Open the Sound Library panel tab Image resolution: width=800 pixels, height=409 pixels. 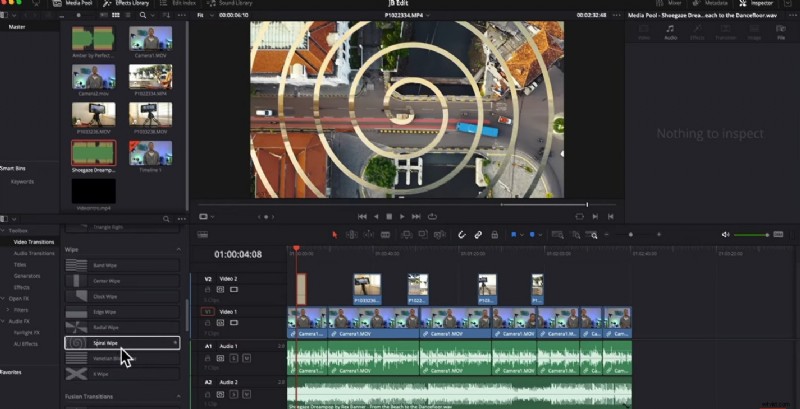coord(229,3)
